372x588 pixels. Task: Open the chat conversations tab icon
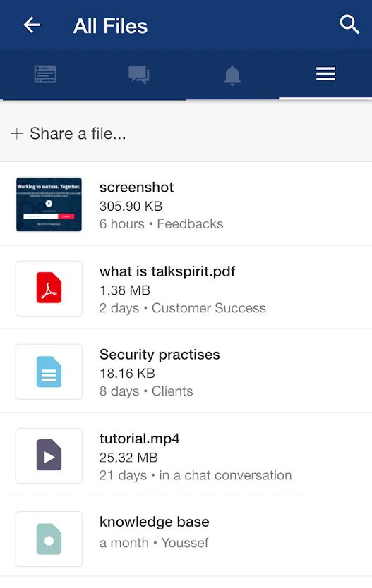pyautogui.click(x=139, y=75)
